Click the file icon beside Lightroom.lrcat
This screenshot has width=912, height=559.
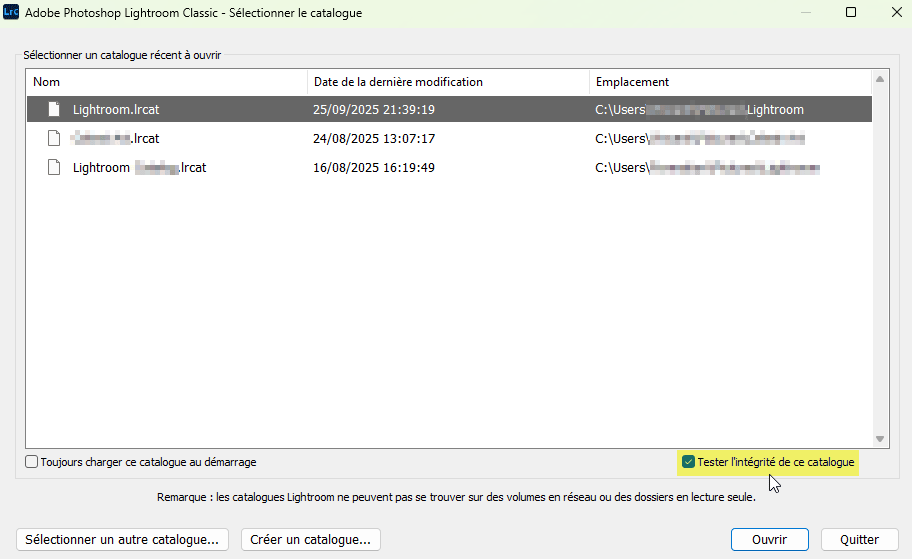click(55, 110)
